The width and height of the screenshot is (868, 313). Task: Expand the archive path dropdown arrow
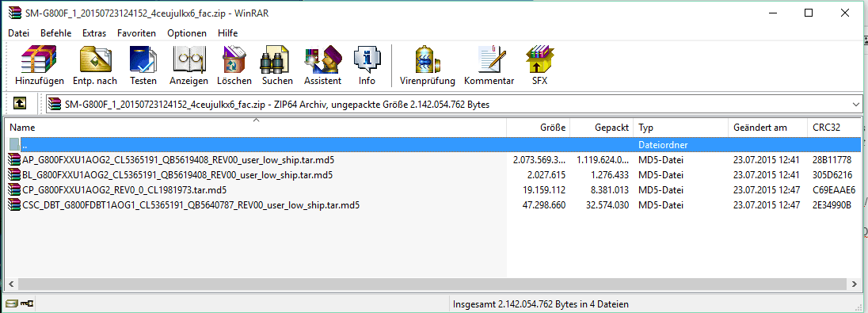(856, 104)
